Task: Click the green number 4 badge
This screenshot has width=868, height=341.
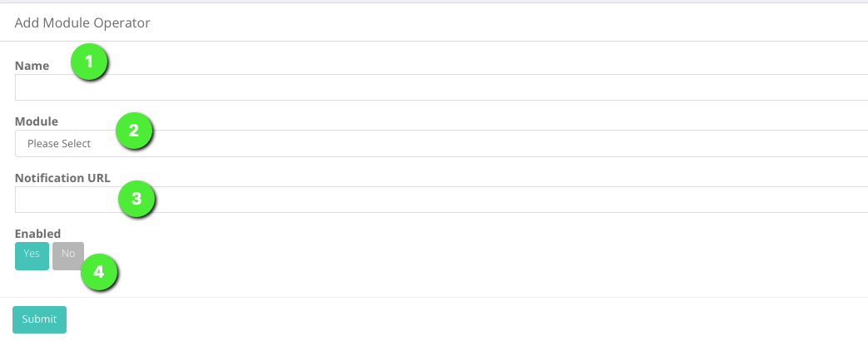Action: (99, 272)
